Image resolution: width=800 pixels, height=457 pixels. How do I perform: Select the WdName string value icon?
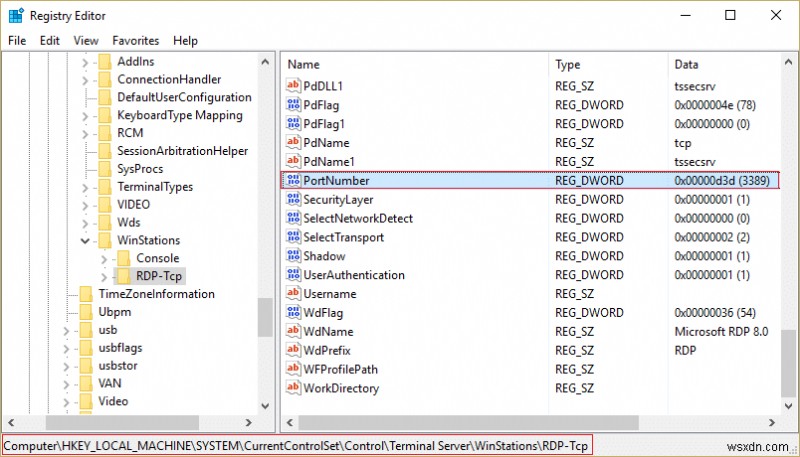point(293,331)
